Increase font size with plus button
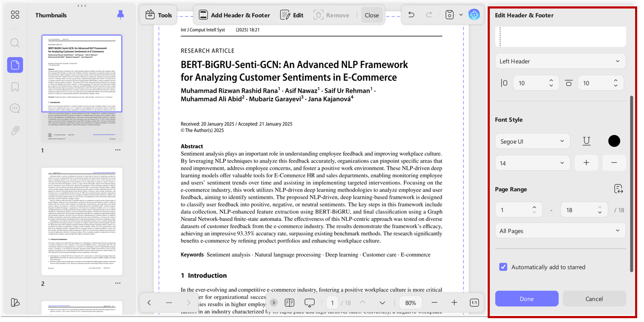This screenshot has width=644, height=322. click(x=587, y=163)
